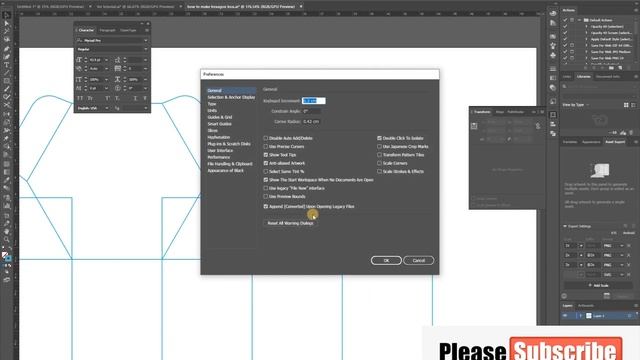Click the Add Scale button

coord(598,285)
